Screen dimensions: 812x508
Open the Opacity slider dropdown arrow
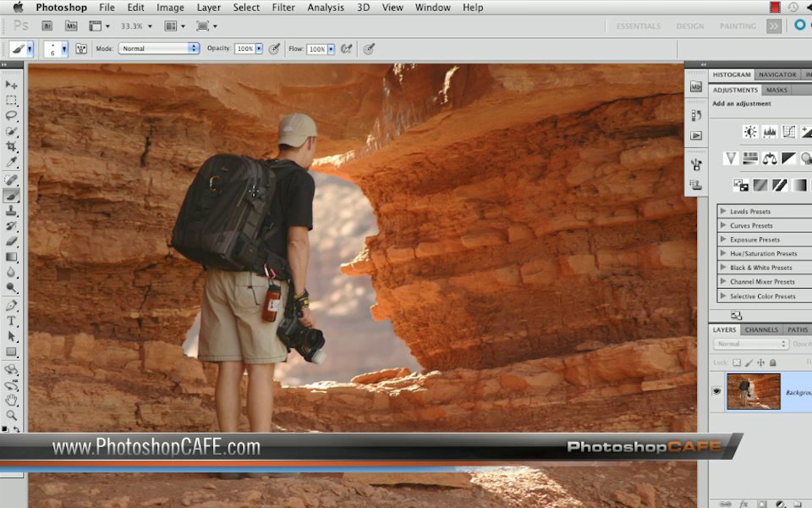coord(259,49)
